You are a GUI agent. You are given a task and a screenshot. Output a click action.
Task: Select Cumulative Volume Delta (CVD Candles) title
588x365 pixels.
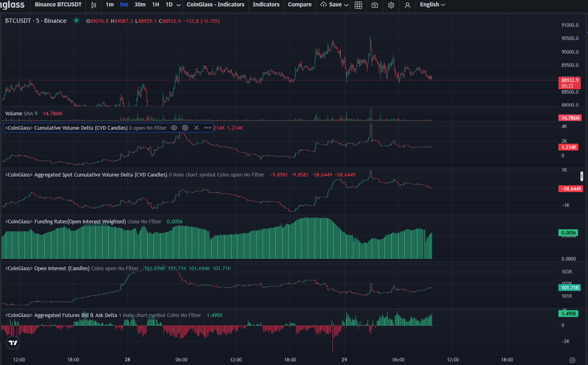[x=66, y=128]
